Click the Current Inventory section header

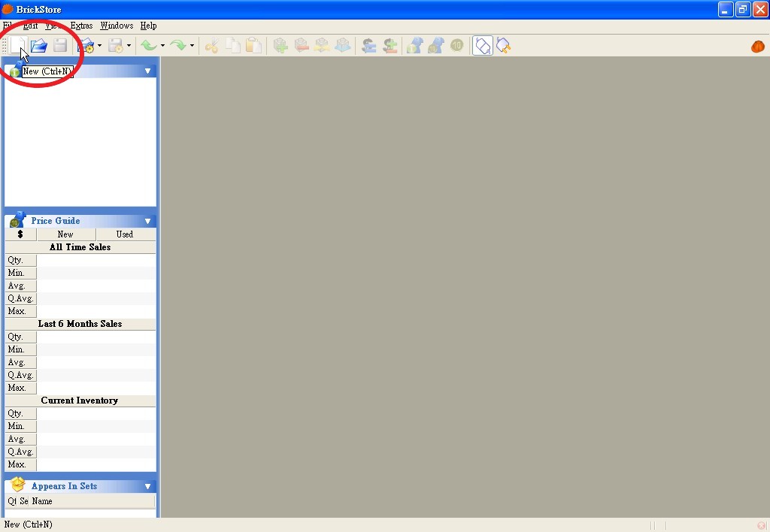pyautogui.click(x=80, y=400)
